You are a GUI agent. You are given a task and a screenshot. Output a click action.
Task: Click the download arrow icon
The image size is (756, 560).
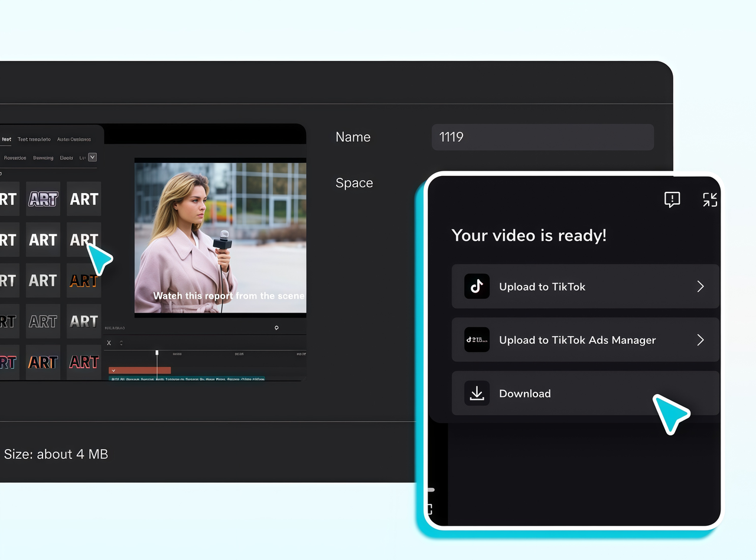477,393
